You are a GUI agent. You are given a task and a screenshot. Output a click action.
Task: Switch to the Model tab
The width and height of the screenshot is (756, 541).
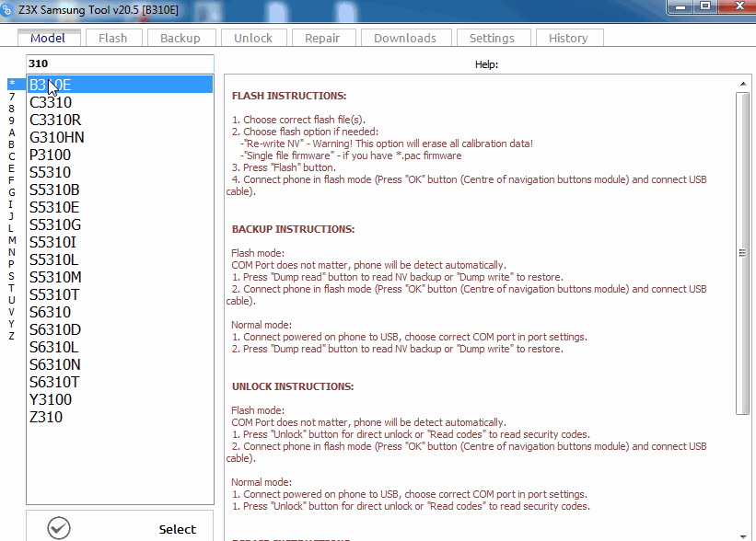pos(48,38)
